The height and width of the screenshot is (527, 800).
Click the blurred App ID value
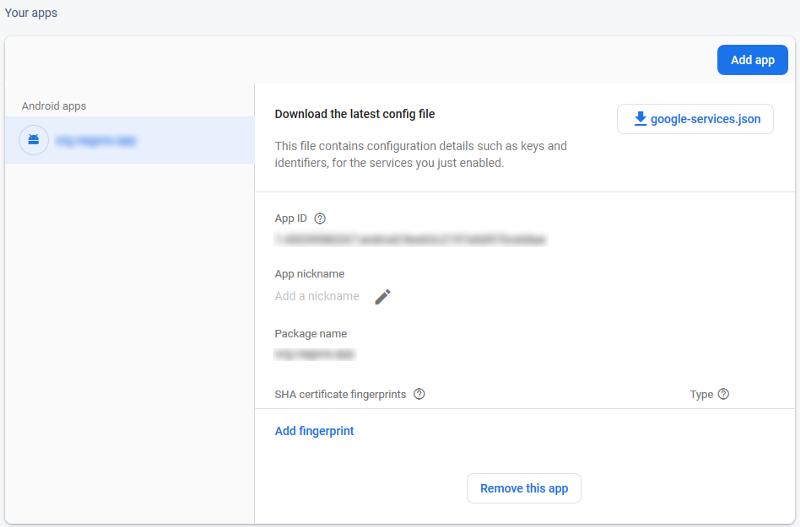click(410, 240)
